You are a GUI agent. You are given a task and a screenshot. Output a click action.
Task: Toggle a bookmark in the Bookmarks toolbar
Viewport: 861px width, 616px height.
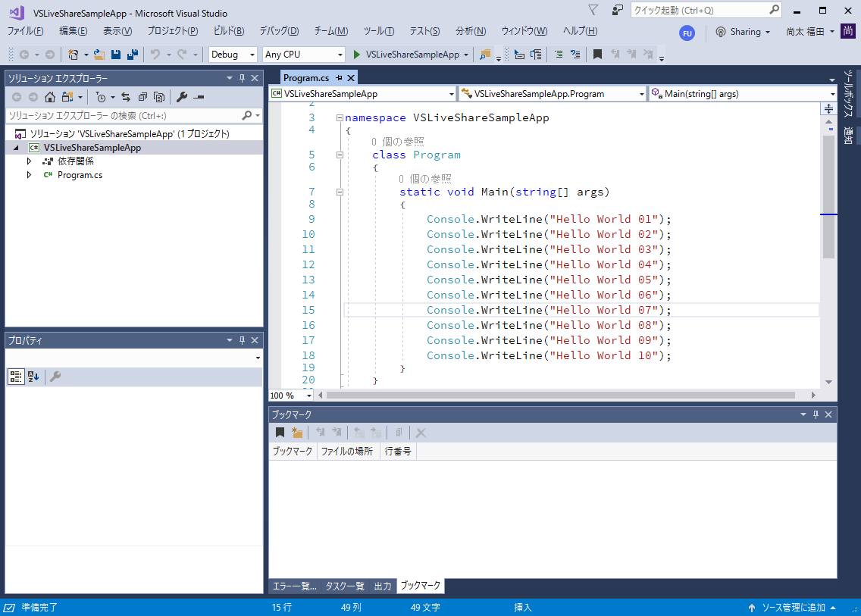280,432
